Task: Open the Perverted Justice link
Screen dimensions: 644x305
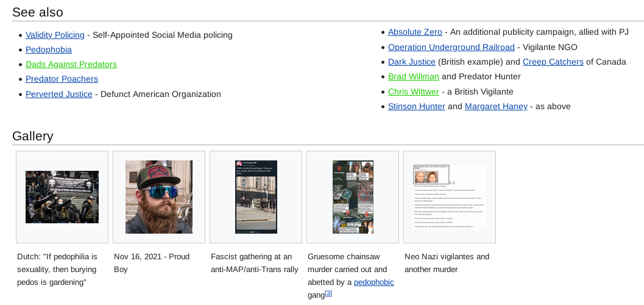Action: pyautogui.click(x=58, y=94)
